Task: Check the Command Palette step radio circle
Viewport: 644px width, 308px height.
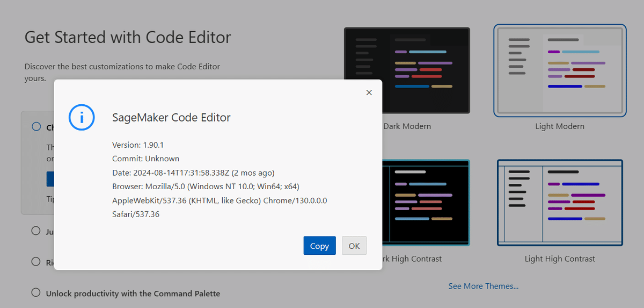Action: [x=36, y=293]
